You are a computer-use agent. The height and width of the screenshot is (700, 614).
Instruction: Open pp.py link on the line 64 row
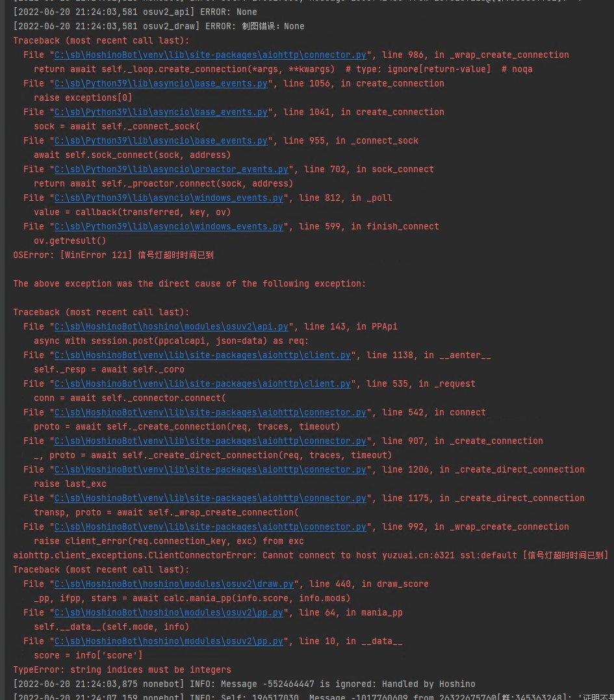tap(169, 612)
